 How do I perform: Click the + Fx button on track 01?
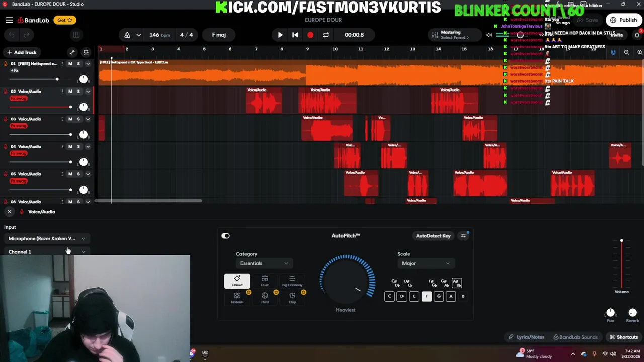click(x=15, y=71)
